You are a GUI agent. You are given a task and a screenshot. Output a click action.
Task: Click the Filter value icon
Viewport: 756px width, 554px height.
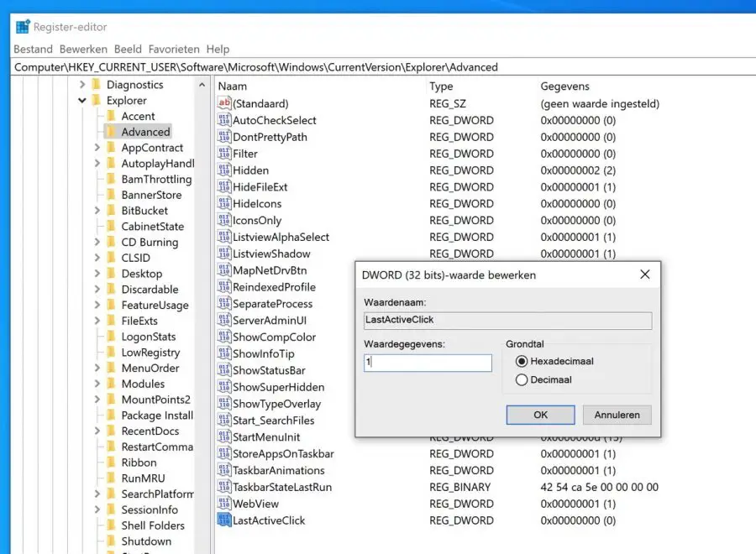tap(224, 154)
